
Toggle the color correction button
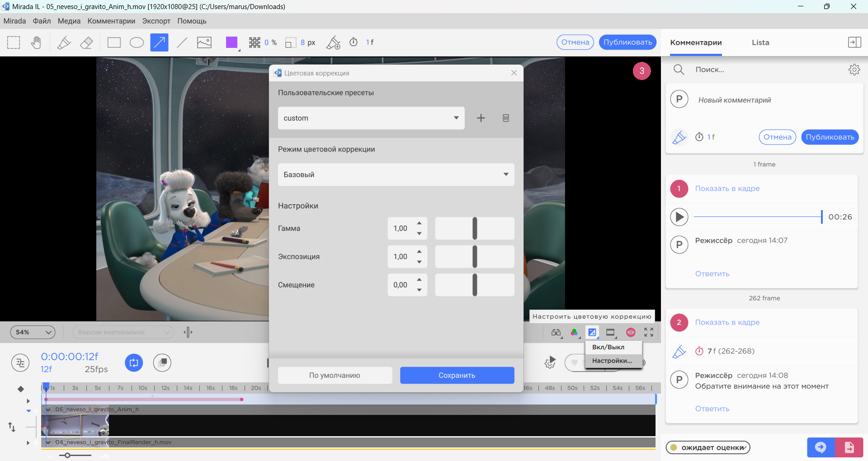click(592, 333)
